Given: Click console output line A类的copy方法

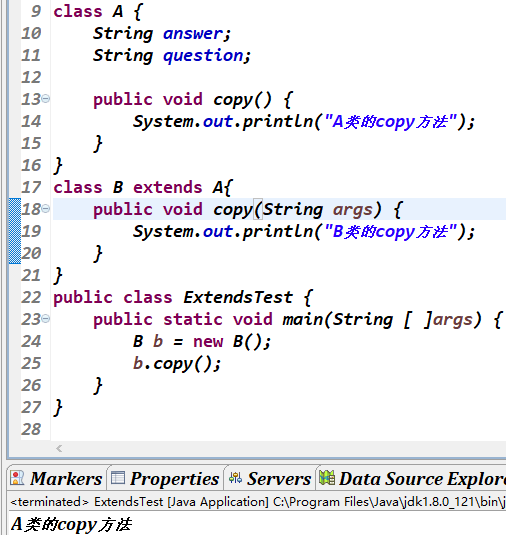Looking at the screenshot, I should click(x=71, y=524).
